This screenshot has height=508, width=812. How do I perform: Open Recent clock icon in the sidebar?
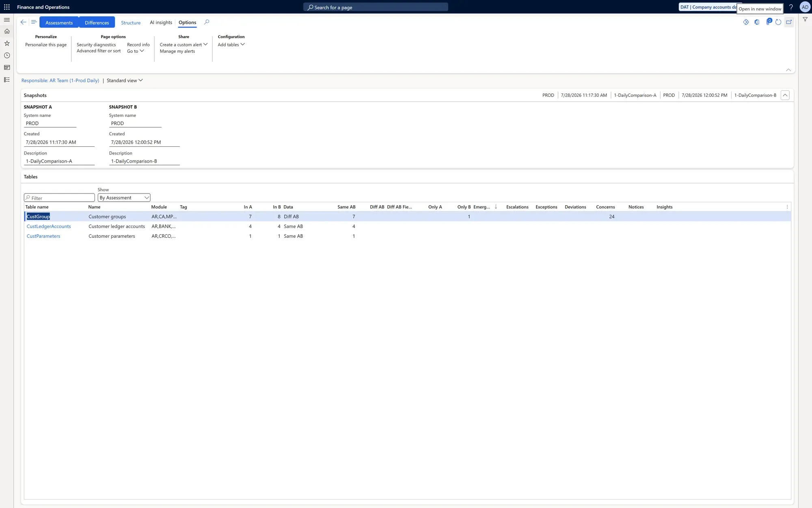7,55
